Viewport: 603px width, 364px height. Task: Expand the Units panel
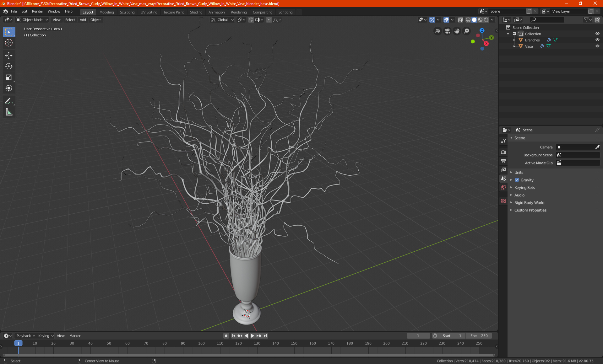pos(519,172)
